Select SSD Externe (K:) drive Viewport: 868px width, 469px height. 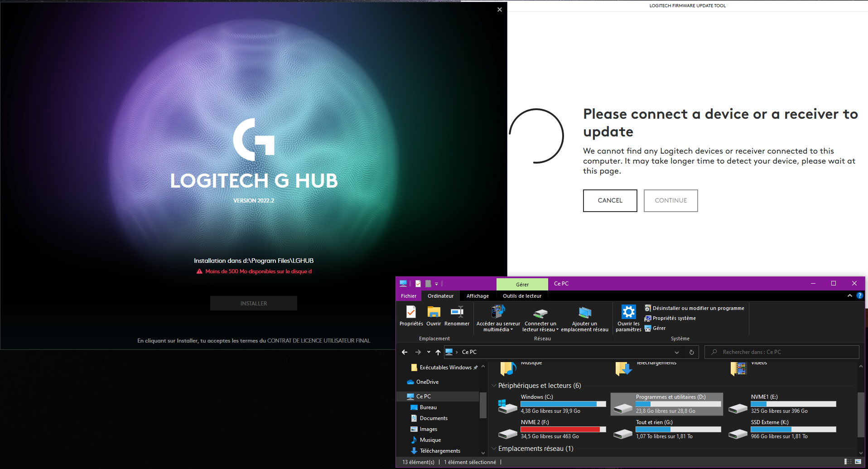[x=782, y=430]
